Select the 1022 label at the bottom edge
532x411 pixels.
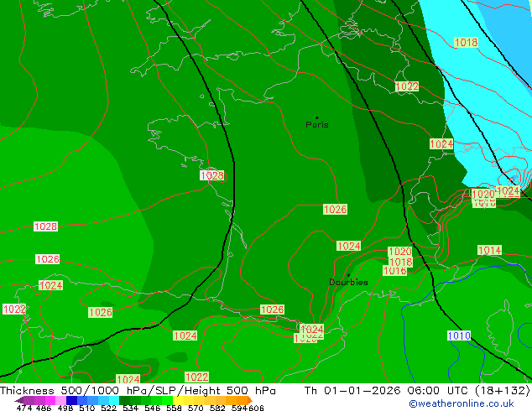(x=197, y=377)
